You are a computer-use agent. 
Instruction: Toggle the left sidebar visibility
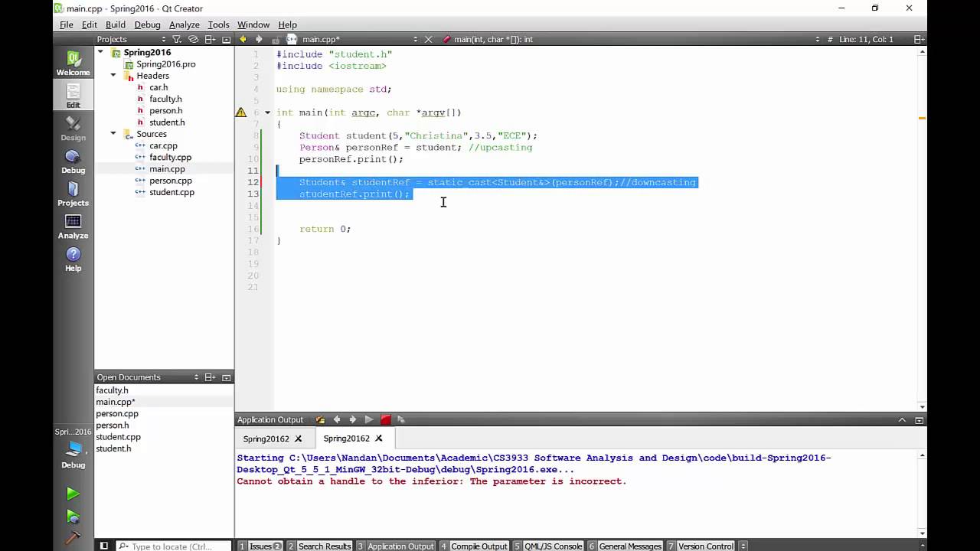tap(104, 546)
